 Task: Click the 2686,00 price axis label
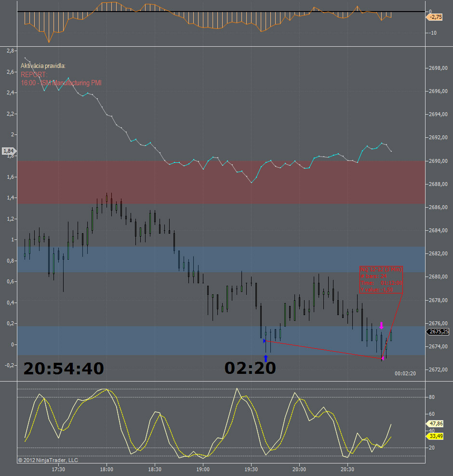(x=438, y=207)
